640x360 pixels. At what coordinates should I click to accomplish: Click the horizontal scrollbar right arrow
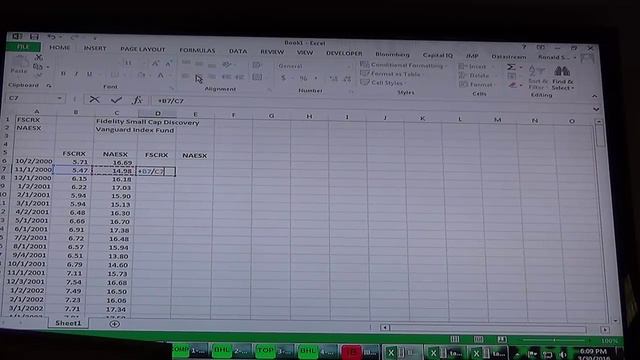point(605,329)
